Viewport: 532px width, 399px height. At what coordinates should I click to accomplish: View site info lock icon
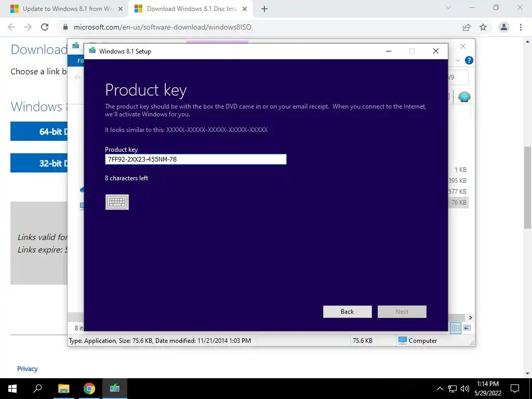coord(65,27)
